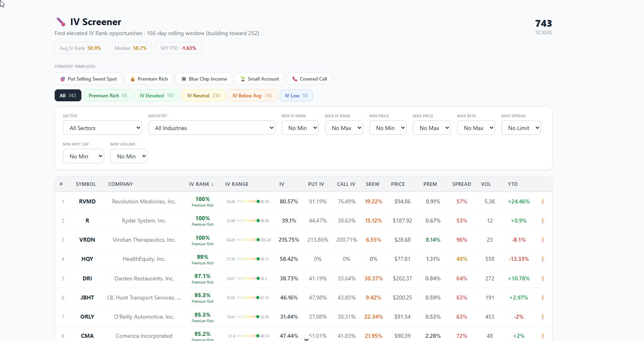Click the candle icon in the ORLY row
Image resolution: width=644 pixels, height=341 pixels.
click(x=543, y=317)
